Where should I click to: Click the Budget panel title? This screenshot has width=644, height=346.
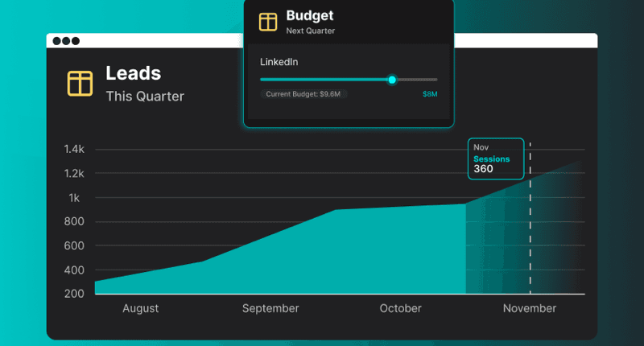(x=309, y=15)
